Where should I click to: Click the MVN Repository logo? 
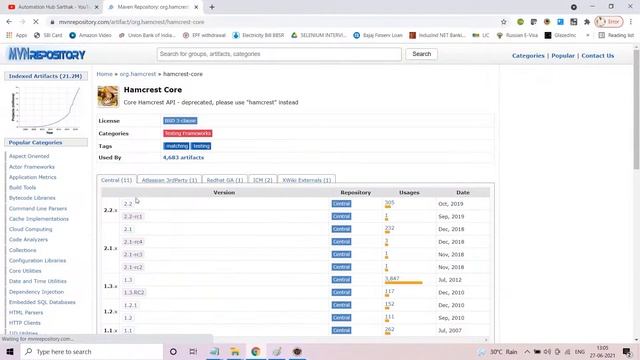(47, 54)
